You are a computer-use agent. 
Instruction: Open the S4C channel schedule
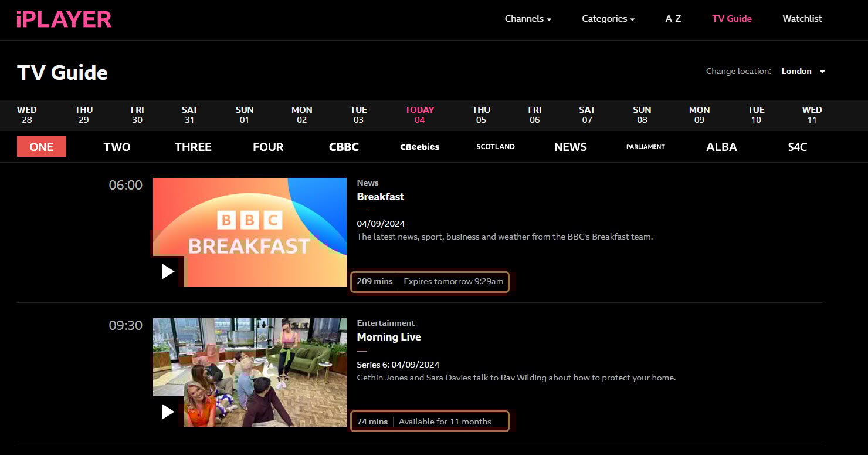[x=797, y=147]
